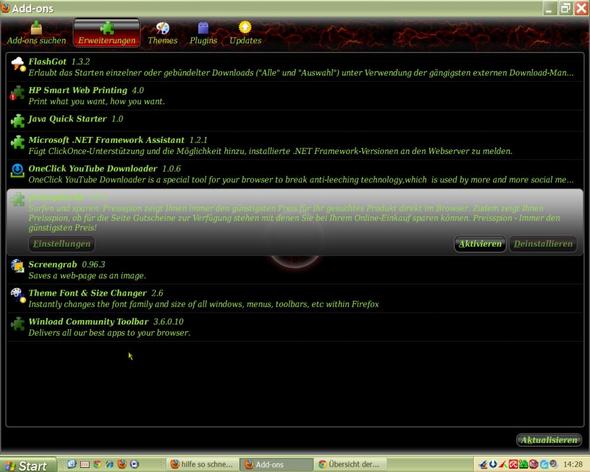Switch to 'hilfe so schne...' taskbar window
The width and height of the screenshot is (590, 472).
[x=202, y=464]
